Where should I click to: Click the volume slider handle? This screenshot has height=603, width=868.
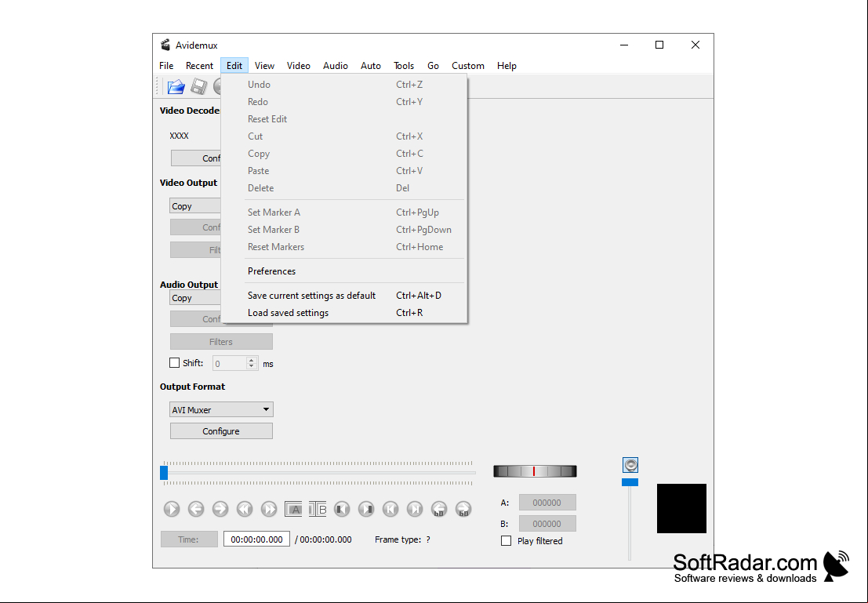(630, 482)
